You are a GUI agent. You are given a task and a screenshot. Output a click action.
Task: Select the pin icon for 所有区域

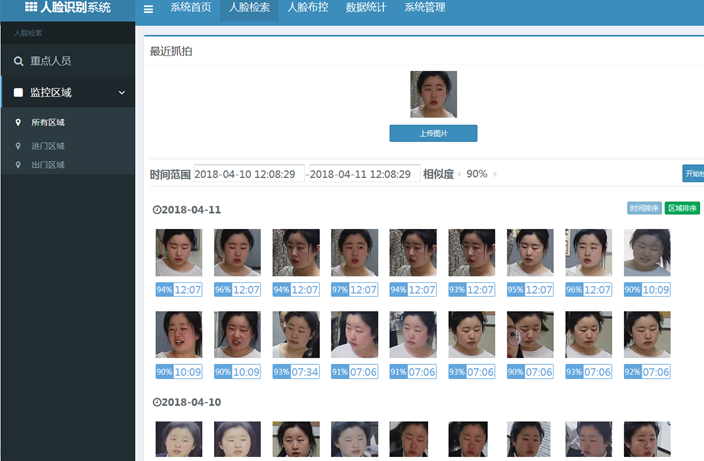tap(18, 123)
